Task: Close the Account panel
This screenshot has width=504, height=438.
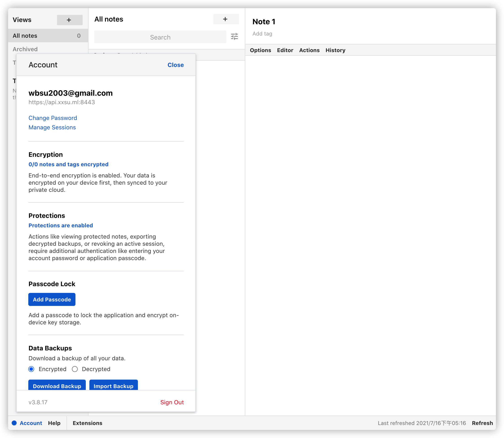Action: point(175,65)
